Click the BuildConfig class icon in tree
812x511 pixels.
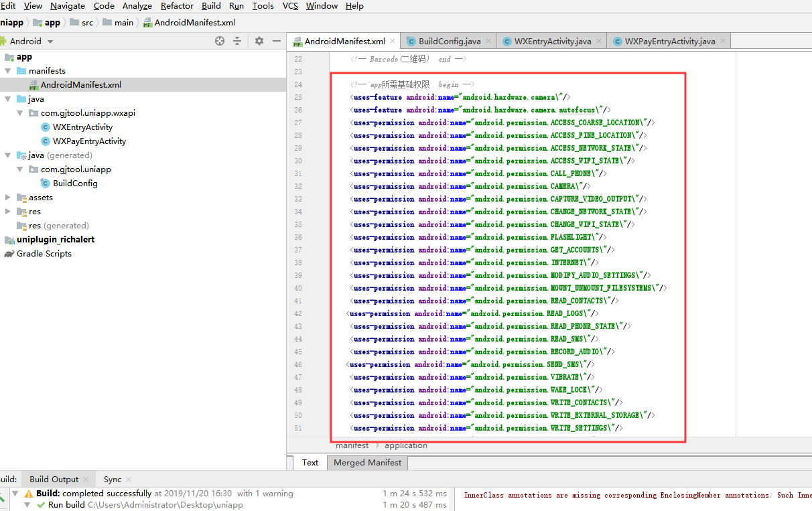[x=45, y=184]
